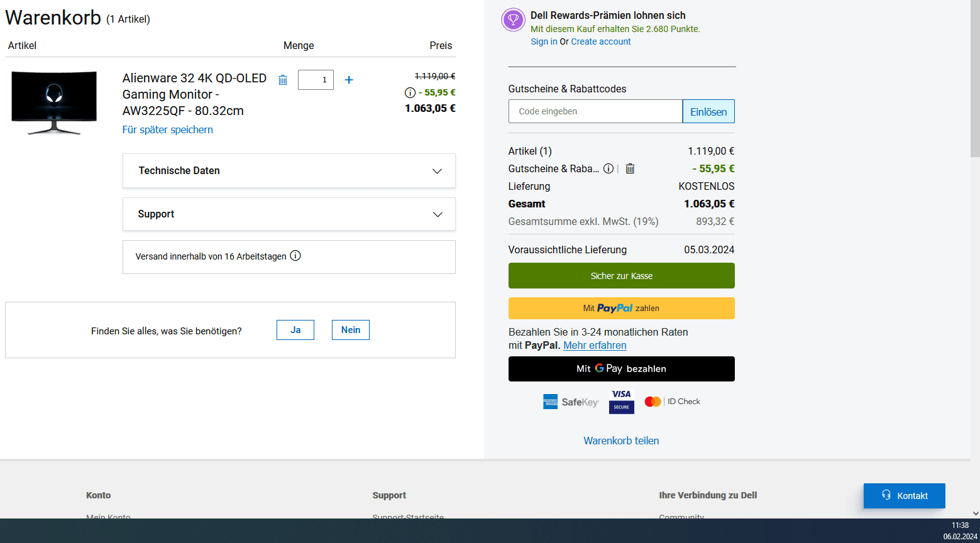Viewport: 980px width, 543px height.
Task: Expand the Support accordion section
Action: tap(289, 214)
